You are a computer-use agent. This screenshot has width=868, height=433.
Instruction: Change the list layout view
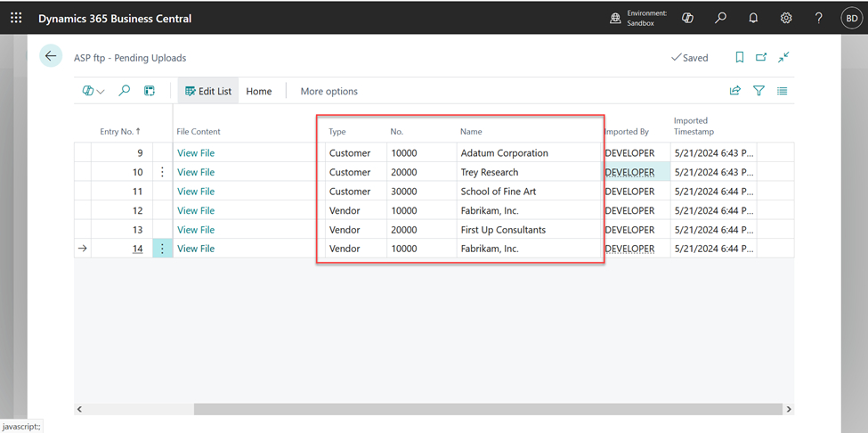(x=783, y=91)
